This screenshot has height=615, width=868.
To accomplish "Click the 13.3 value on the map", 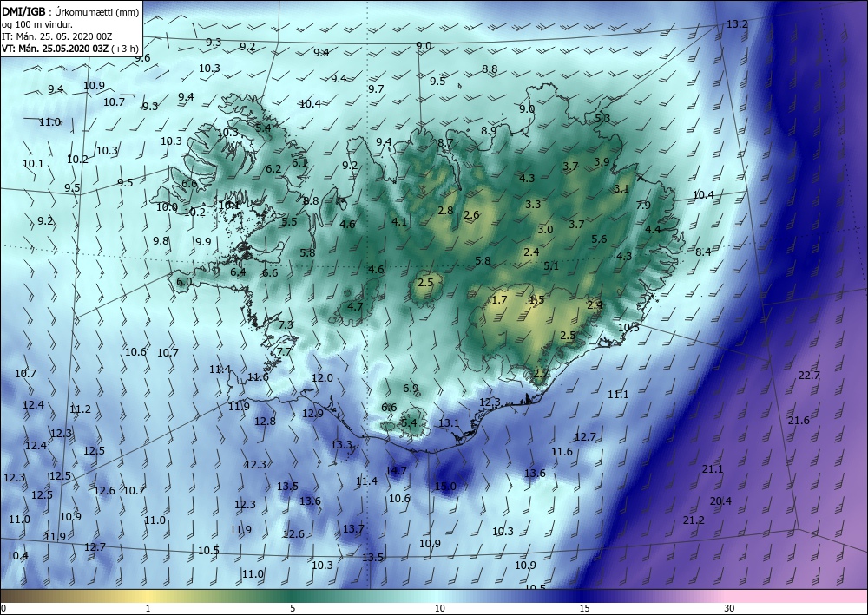I will point(341,444).
